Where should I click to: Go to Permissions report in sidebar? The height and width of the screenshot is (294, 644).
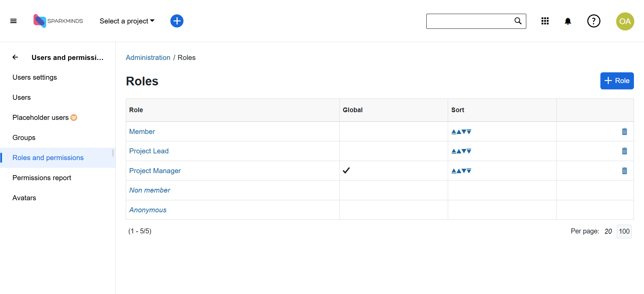click(42, 178)
